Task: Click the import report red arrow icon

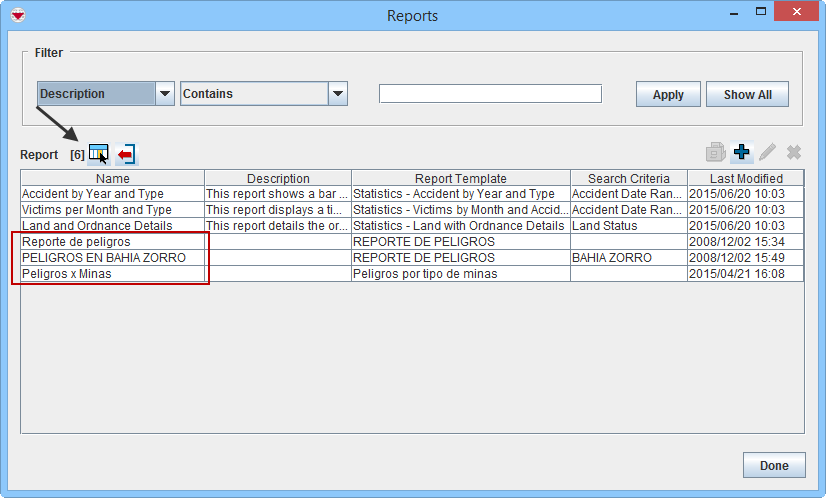Action: tap(126, 153)
